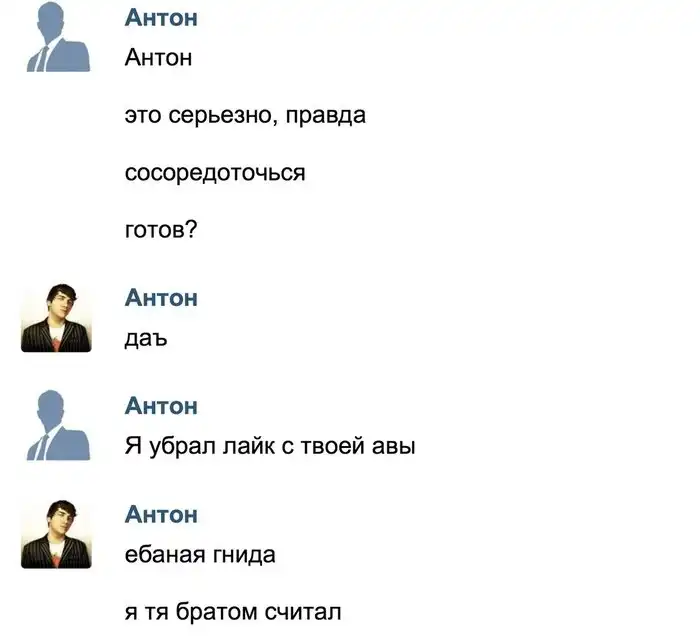Click the photo avatar beside the 'даъ' message
Screen dimensions: 700x638
[x=56, y=317]
